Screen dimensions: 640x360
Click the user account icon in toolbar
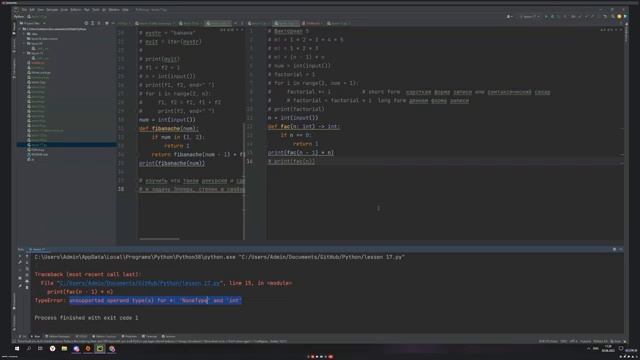509,17
